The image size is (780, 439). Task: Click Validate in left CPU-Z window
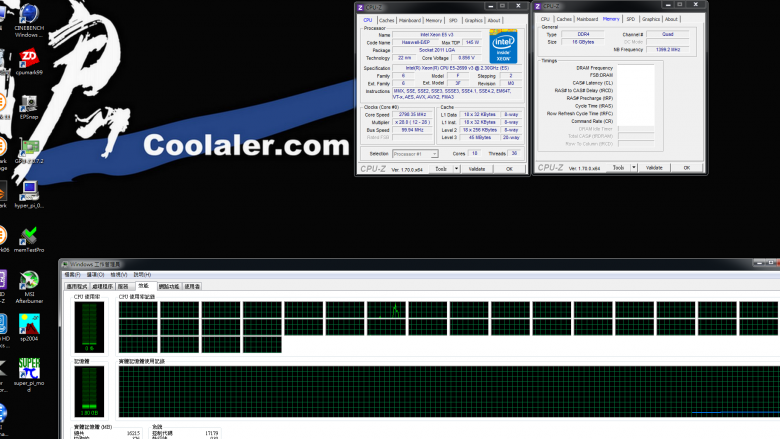point(477,169)
